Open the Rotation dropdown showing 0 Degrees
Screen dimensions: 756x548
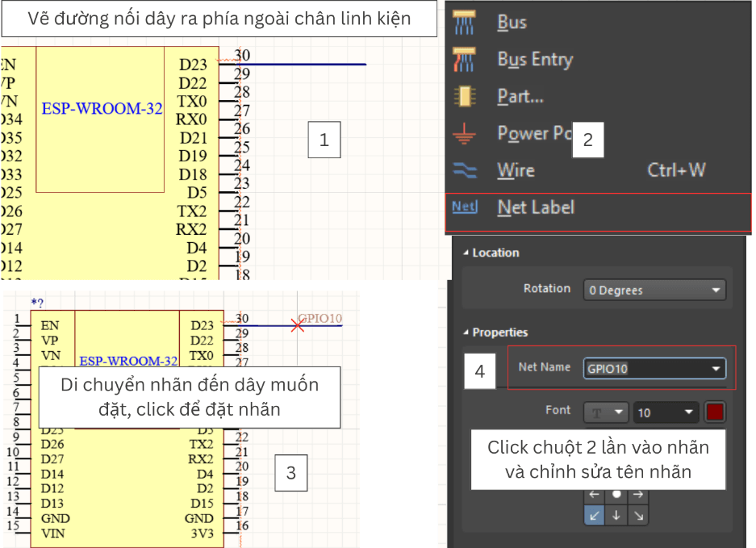click(x=654, y=290)
